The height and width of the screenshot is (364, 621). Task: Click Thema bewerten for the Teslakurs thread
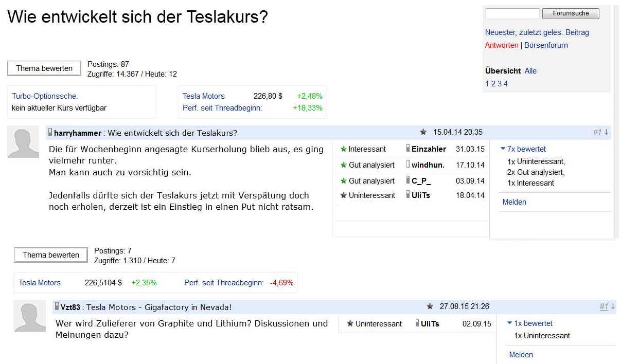43,68
